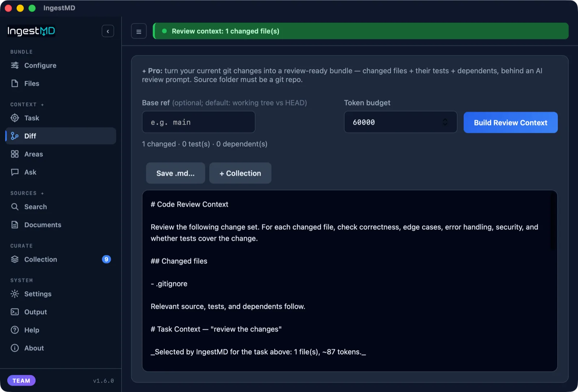
Task: Click the Build Review Context button
Action: click(x=510, y=122)
